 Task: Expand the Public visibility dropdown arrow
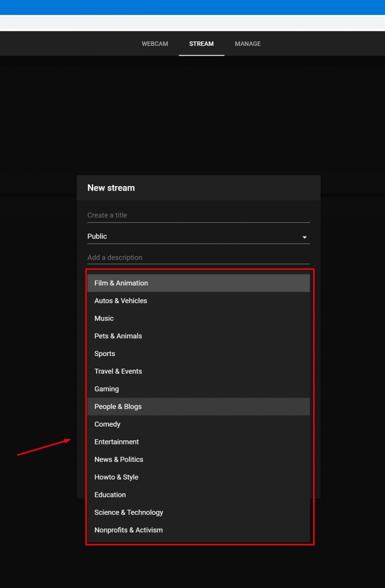click(305, 237)
